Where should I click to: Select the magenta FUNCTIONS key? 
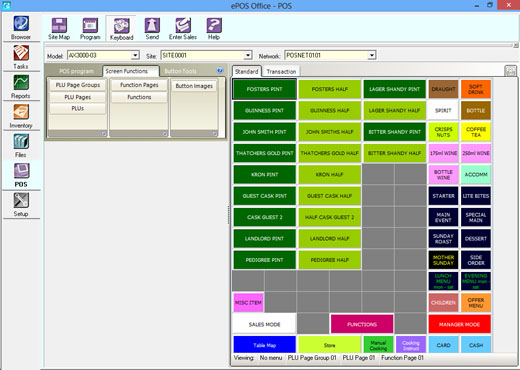[x=362, y=324]
